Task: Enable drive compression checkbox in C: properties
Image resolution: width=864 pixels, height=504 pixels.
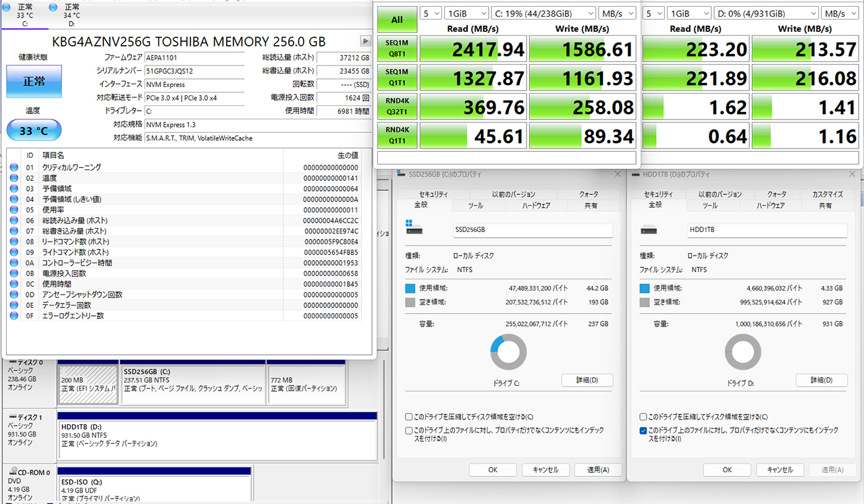Action: tap(409, 417)
